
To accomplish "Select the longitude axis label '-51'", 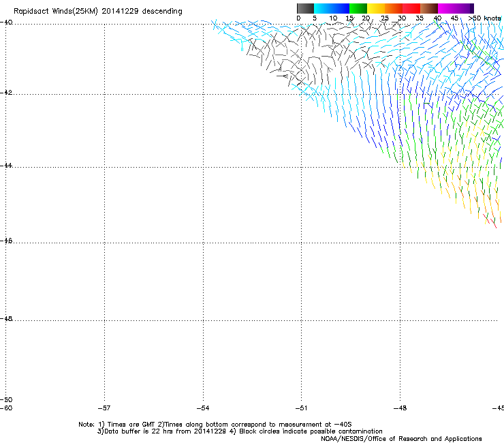I will click(x=301, y=408).
